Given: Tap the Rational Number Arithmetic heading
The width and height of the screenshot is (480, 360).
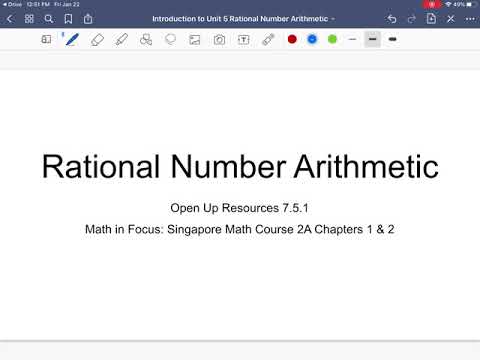Looking at the screenshot, I should 240,167.
